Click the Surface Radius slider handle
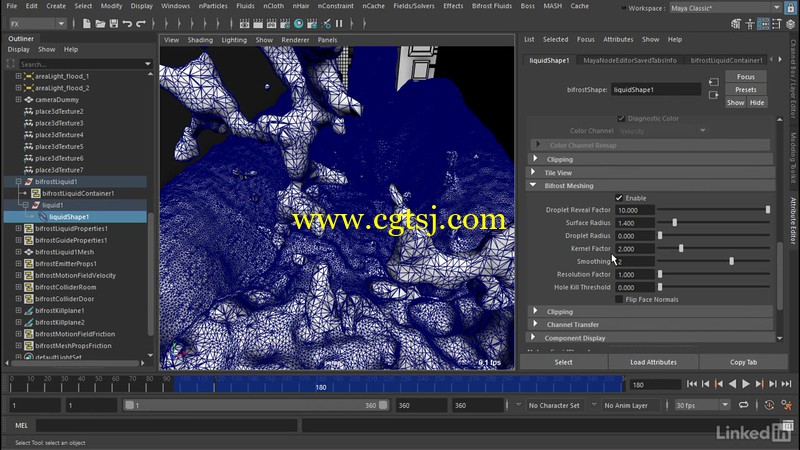Image resolution: width=800 pixels, height=450 pixels. pos(674,223)
